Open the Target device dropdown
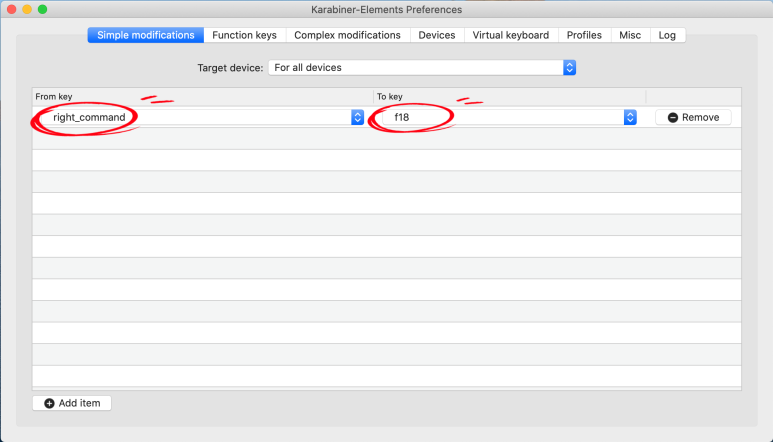This screenshot has width=773, height=442. pos(422,68)
